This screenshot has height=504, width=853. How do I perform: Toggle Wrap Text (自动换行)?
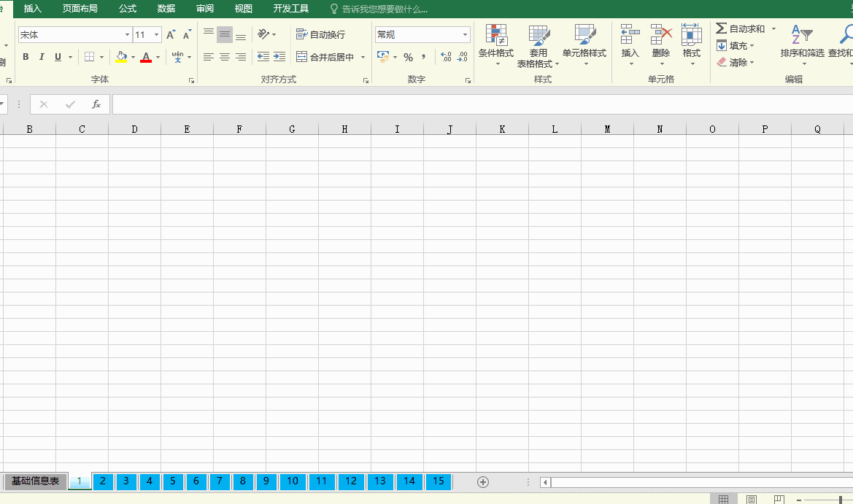[x=321, y=34]
